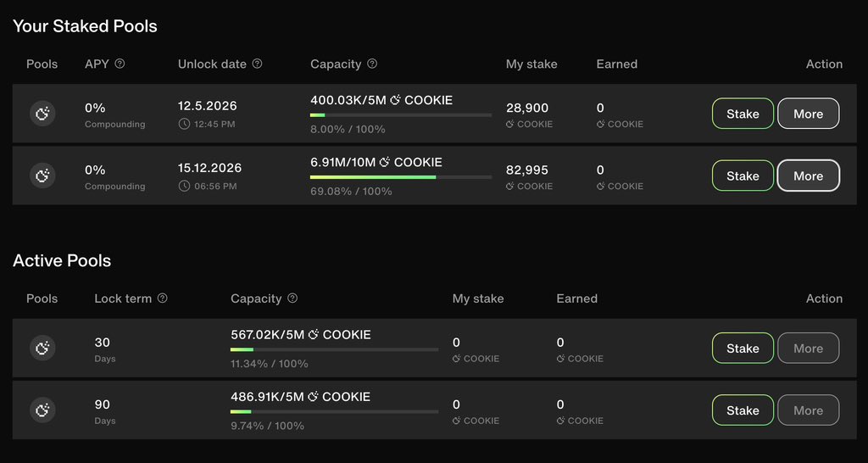This screenshot has height=463, width=868.
Task: Click the Unlock date info icon
Action: (258, 64)
